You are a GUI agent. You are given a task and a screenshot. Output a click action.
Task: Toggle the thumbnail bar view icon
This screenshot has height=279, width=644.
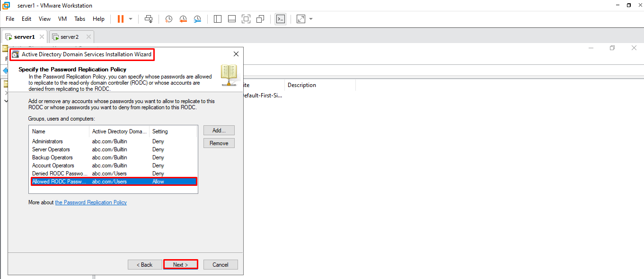pos(232,19)
